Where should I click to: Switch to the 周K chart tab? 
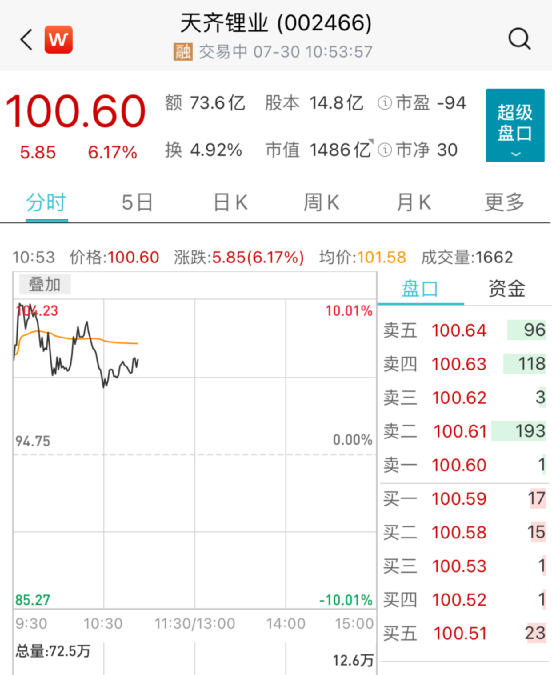tap(321, 202)
